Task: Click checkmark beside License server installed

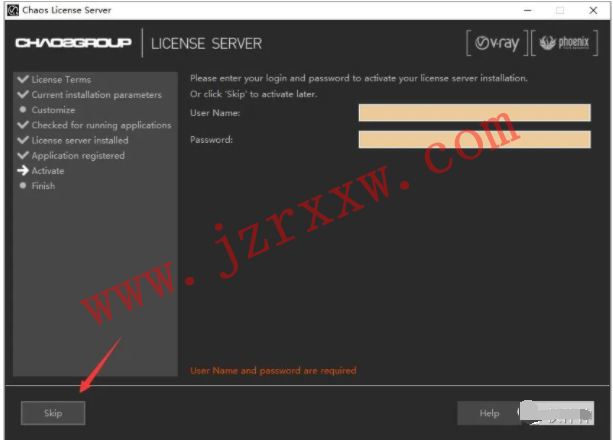Action: [23, 140]
